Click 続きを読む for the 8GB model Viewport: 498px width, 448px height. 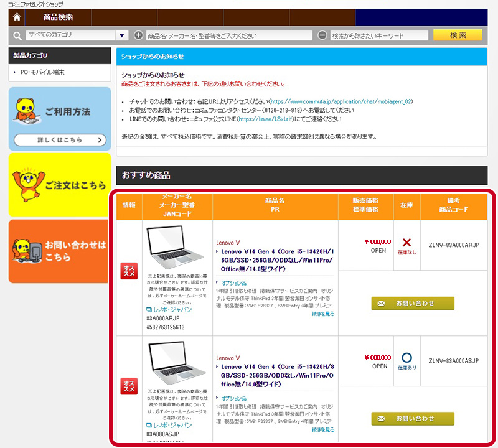tap(323, 429)
